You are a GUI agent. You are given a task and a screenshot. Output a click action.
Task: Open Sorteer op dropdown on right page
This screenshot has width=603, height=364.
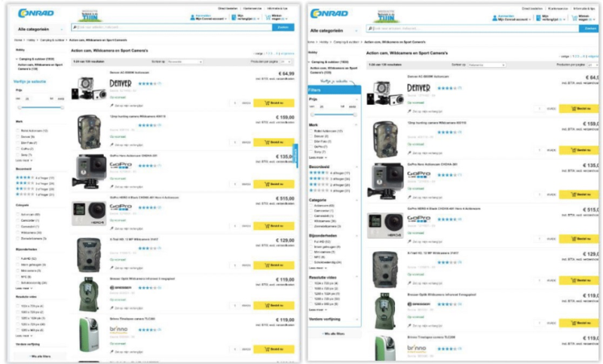point(486,65)
